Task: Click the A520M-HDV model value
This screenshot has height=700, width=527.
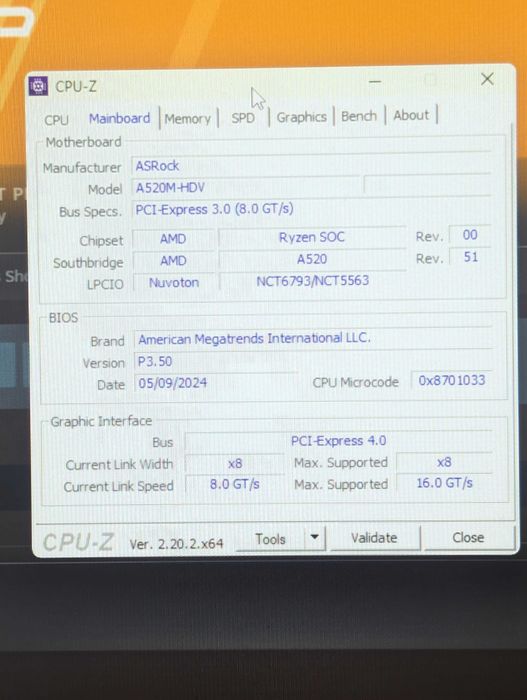Action: tap(170, 188)
